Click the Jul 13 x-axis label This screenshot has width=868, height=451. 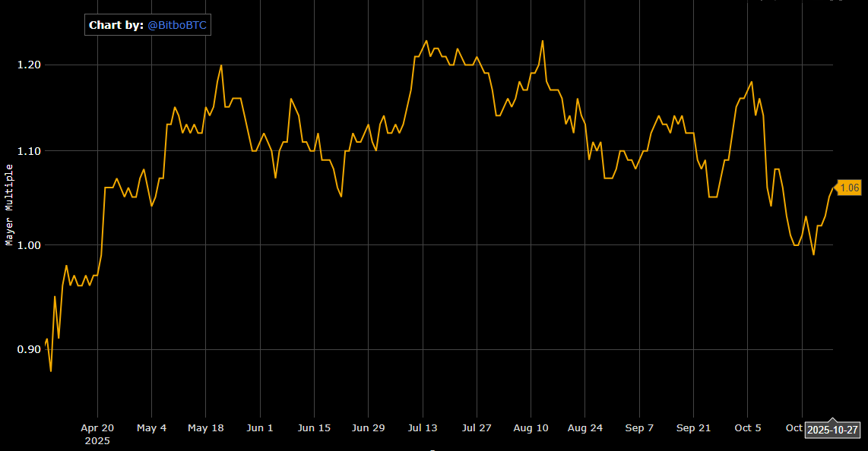(x=423, y=428)
